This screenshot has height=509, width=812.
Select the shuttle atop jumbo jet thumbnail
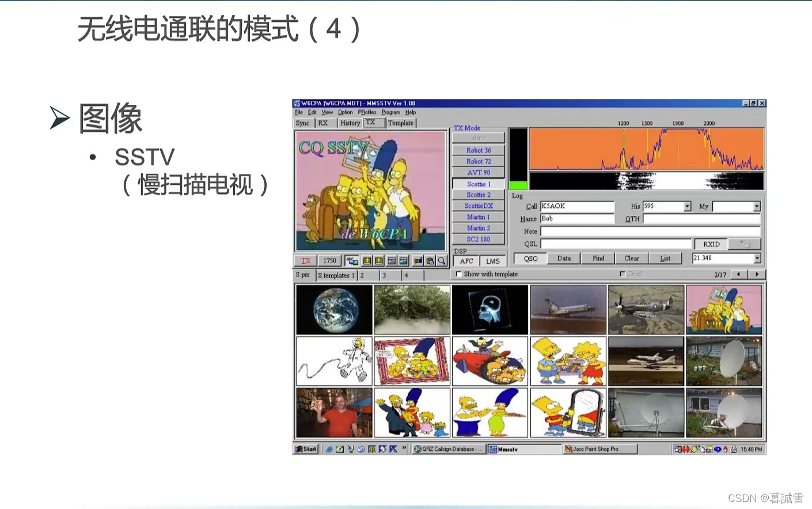coord(646,361)
